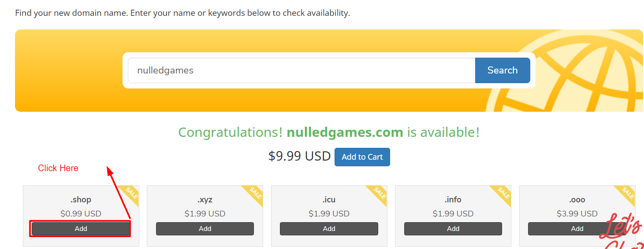Viewport: 644px width, 249px height.
Task: Click the $9.99 USD price text
Action: pyautogui.click(x=299, y=156)
